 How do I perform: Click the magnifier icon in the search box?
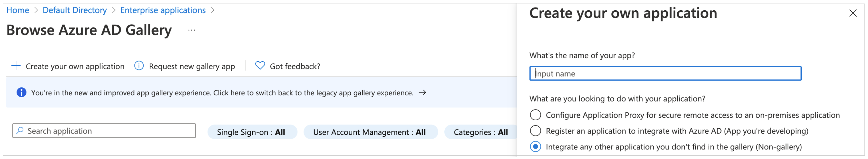[x=20, y=131]
